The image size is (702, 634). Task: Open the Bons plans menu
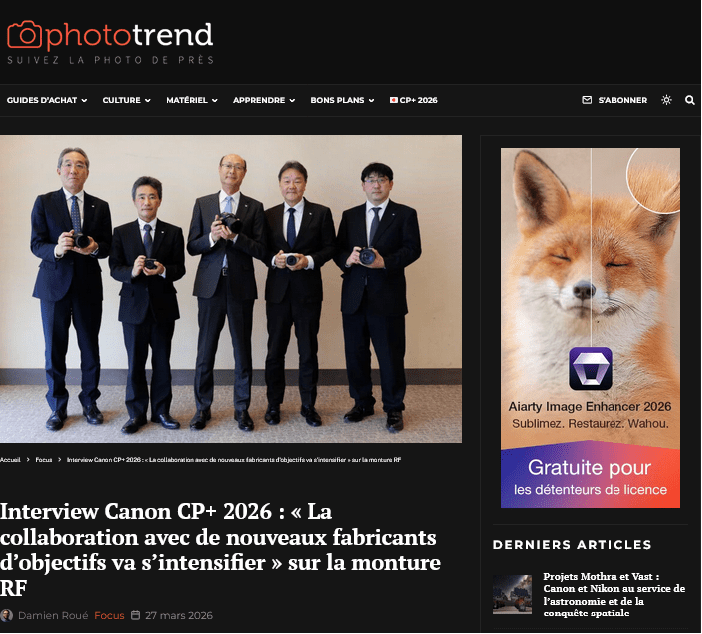tap(342, 100)
